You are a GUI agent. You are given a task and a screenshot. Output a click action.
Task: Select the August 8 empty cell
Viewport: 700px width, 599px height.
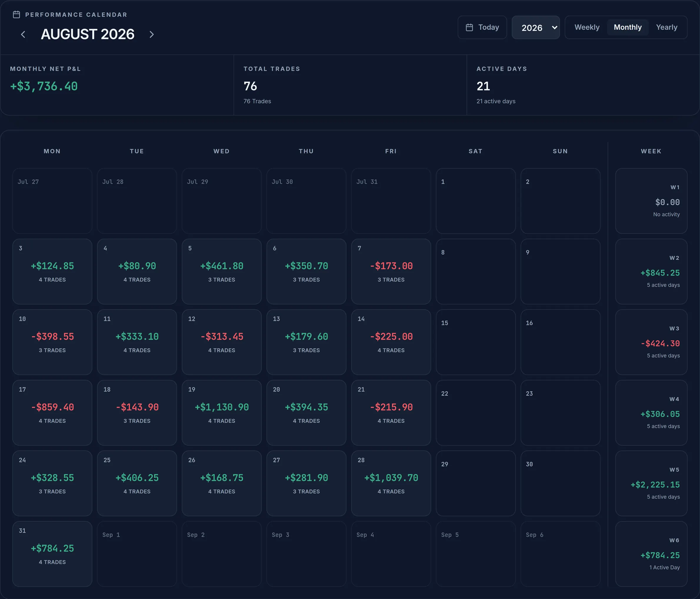[476, 272]
